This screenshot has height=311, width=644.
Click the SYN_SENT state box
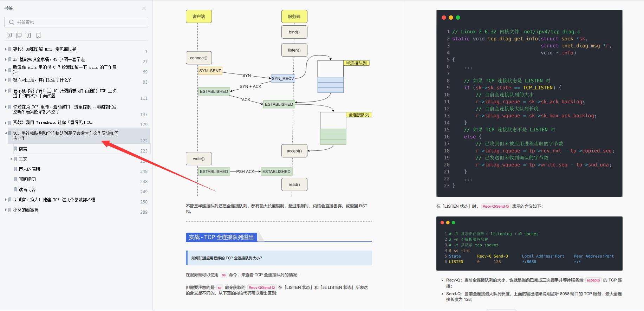coord(210,71)
